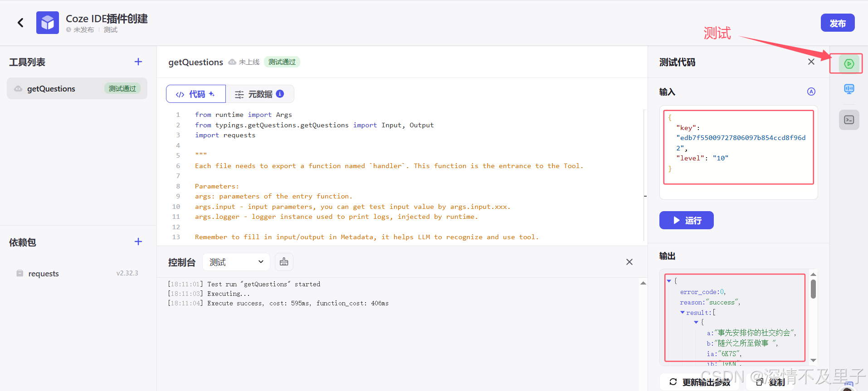Clear the console log with broom icon
868x391 pixels.
[x=284, y=262]
